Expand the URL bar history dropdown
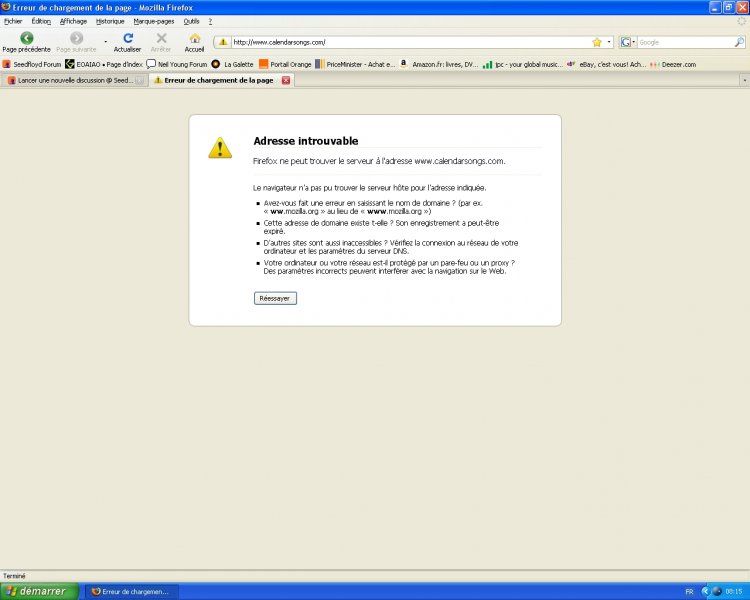 [x=609, y=42]
